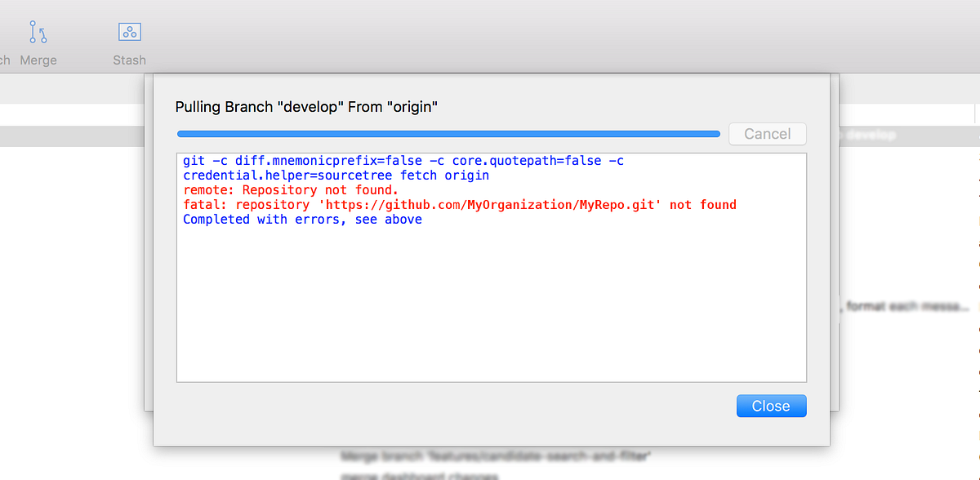Click the Stash box icon above its label
This screenshot has width=980, height=480.
click(x=128, y=31)
